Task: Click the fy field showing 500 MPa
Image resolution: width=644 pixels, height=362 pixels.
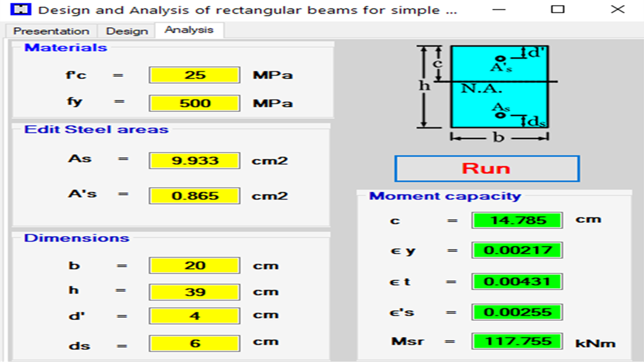Action: [x=193, y=103]
